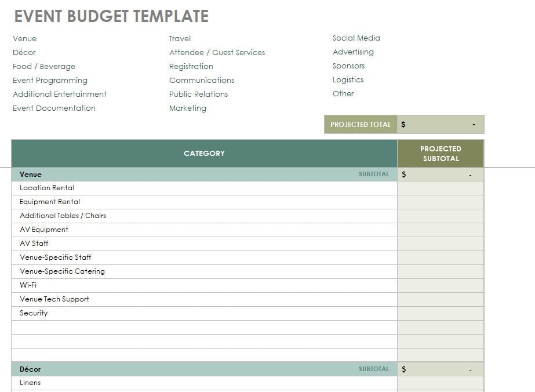The image size is (535, 392).
Task: Open the Travel section link
Action: [179, 38]
